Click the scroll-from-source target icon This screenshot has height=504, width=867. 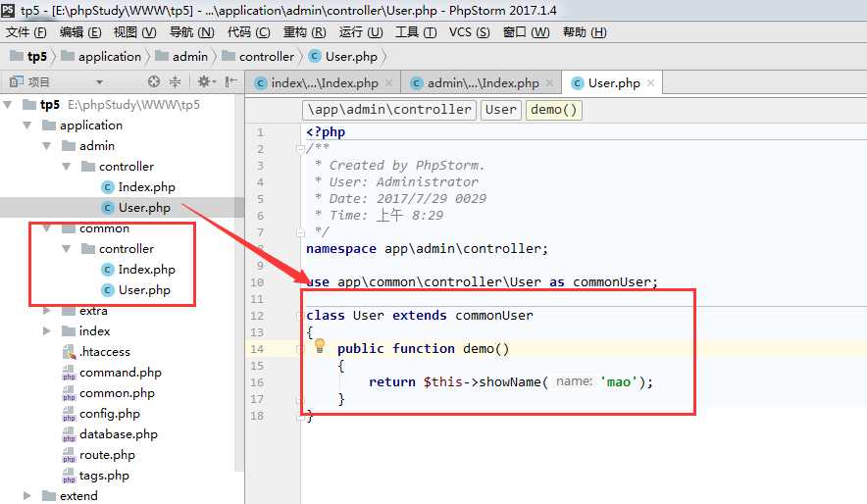click(x=154, y=81)
